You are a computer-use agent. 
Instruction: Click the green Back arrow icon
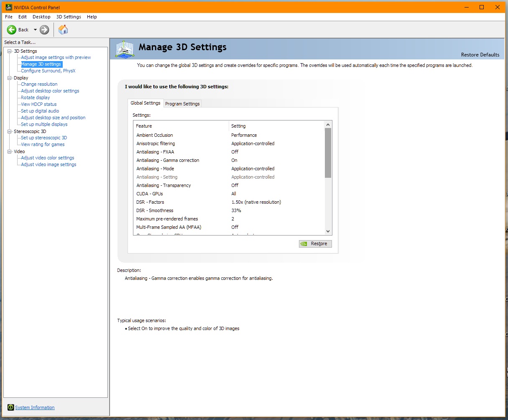pyautogui.click(x=11, y=30)
